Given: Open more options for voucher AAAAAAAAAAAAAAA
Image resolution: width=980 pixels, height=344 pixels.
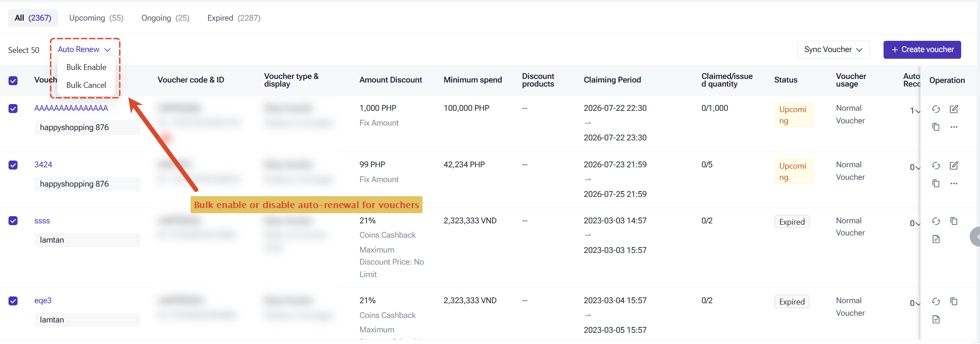Looking at the screenshot, I should tap(954, 127).
